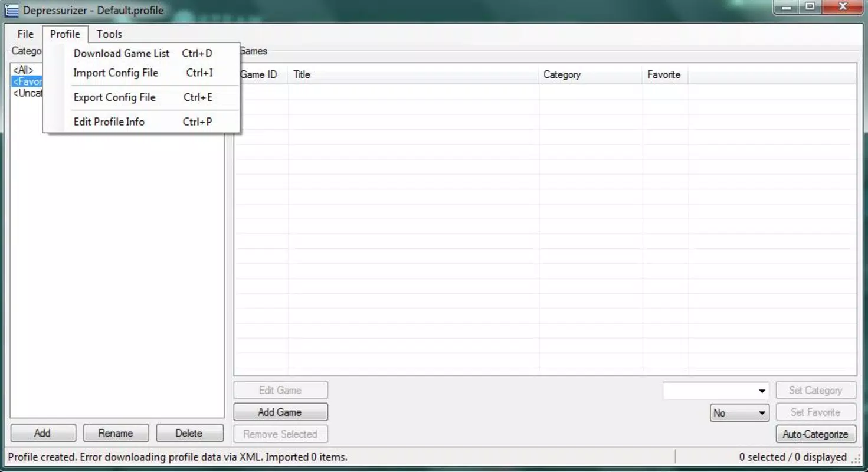Select the <All> category item
Screen dimensions: 868x472
click(24, 70)
